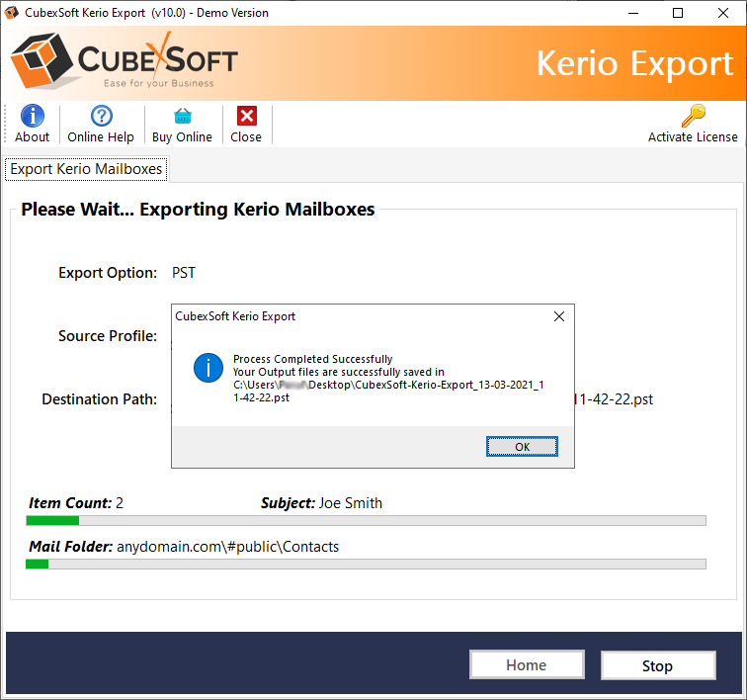Dismiss the CubexSoft Kerio Export dialog
This screenshot has width=747, height=700.
pyautogui.click(x=559, y=316)
